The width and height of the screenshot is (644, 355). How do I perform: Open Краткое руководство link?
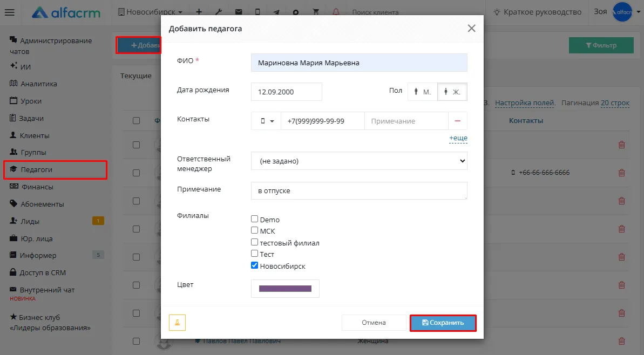tap(538, 12)
